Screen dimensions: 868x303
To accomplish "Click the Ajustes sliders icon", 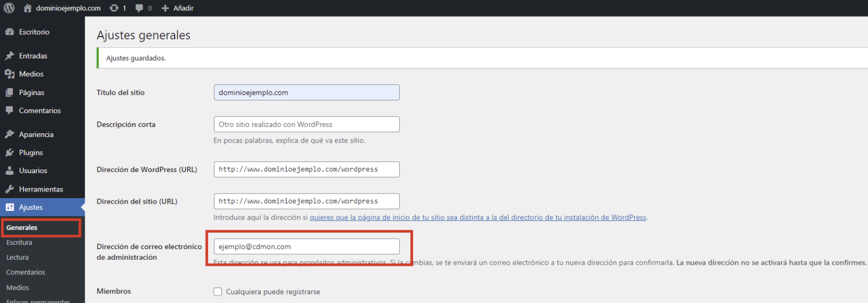I will click(x=9, y=208).
